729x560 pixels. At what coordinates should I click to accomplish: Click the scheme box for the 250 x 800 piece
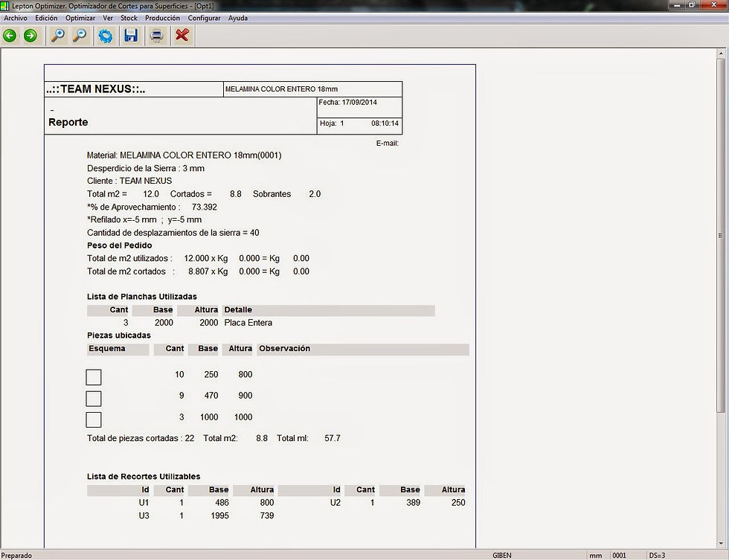pos(94,377)
